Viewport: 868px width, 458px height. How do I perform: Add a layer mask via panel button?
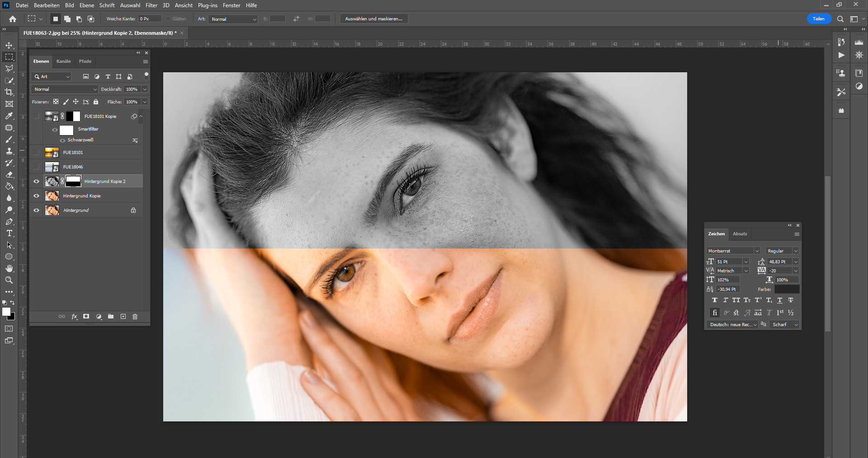pyautogui.click(x=86, y=317)
